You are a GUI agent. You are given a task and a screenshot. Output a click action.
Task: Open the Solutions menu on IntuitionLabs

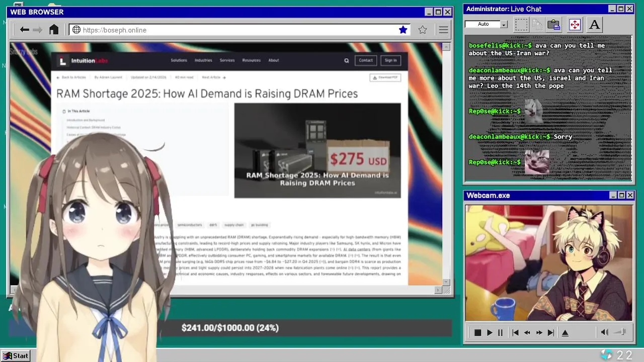[179, 60]
